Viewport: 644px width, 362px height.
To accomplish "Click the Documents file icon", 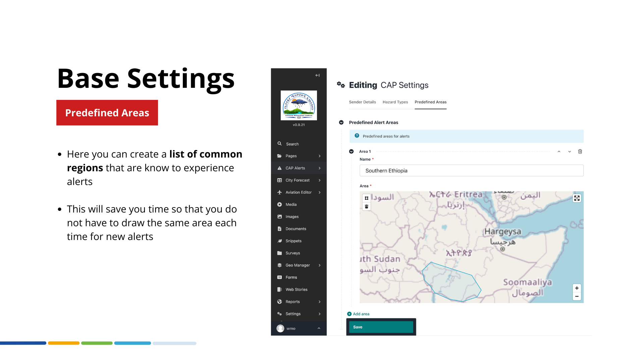I will coord(279,229).
